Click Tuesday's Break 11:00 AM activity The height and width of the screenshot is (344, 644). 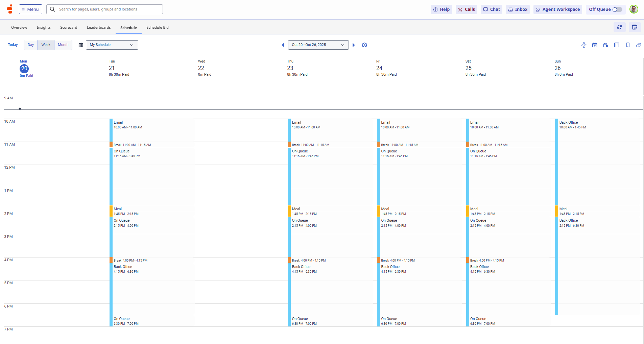click(x=151, y=145)
